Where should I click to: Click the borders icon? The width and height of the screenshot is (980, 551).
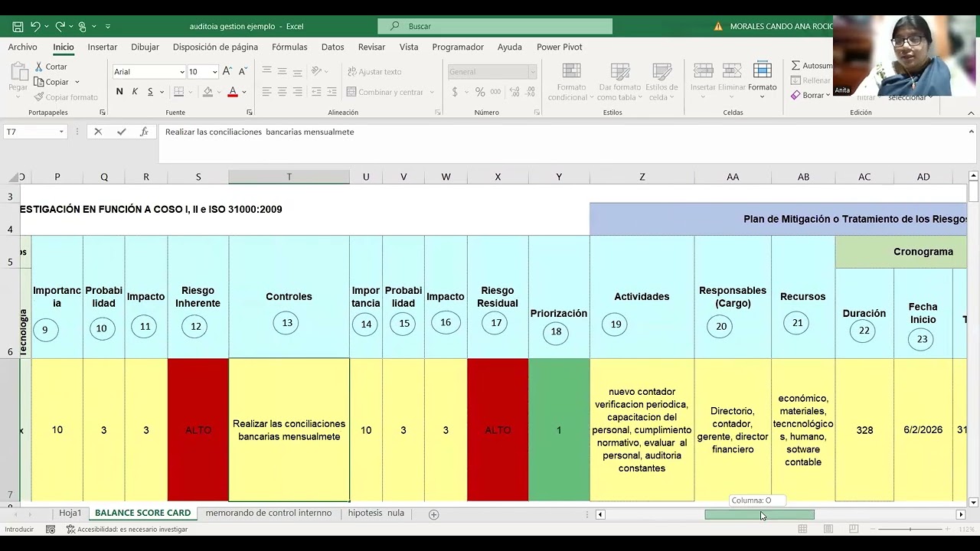click(x=178, y=92)
